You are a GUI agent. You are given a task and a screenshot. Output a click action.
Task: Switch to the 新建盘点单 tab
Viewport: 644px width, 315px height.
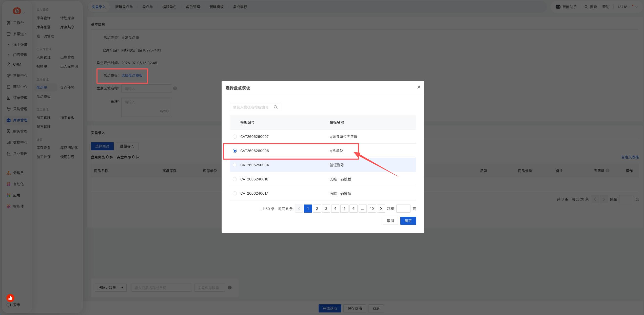[124, 7]
